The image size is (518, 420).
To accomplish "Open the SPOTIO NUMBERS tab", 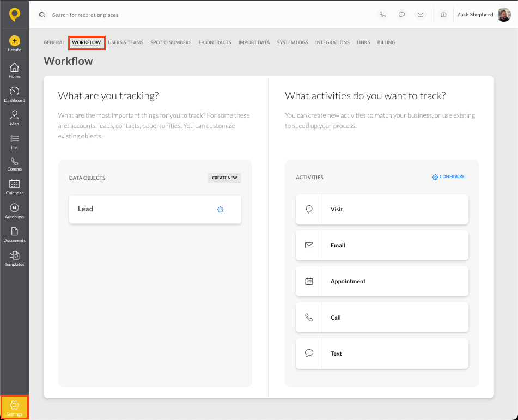I will click(171, 42).
